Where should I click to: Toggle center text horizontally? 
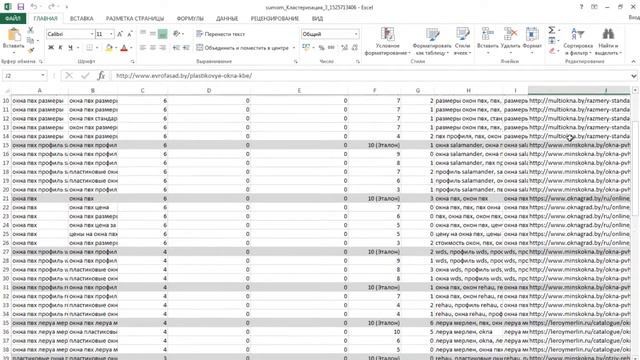(153, 48)
